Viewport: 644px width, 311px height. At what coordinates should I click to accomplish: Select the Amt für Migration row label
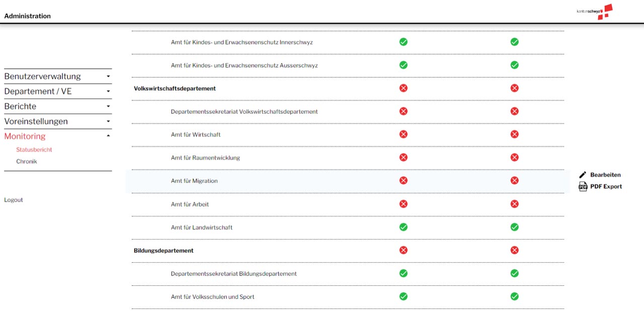tap(194, 181)
